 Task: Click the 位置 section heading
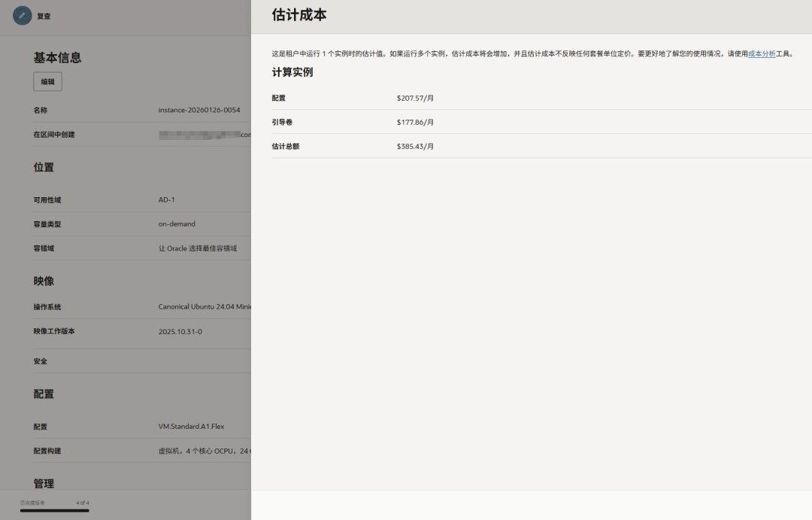coord(44,168)
